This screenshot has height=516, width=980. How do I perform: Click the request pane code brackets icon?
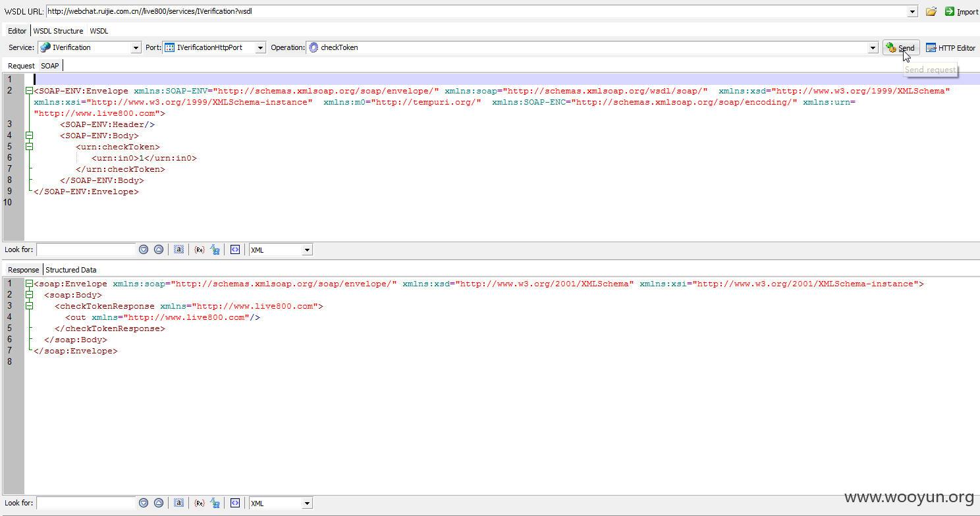(235, 249)
